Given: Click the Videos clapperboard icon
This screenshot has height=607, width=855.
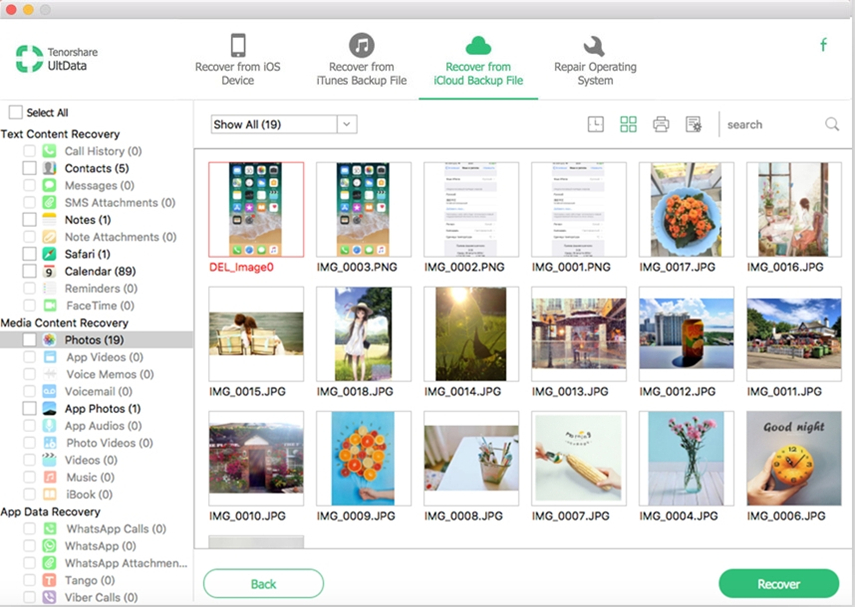Looking at the screenshot, I should pos(50,460).
